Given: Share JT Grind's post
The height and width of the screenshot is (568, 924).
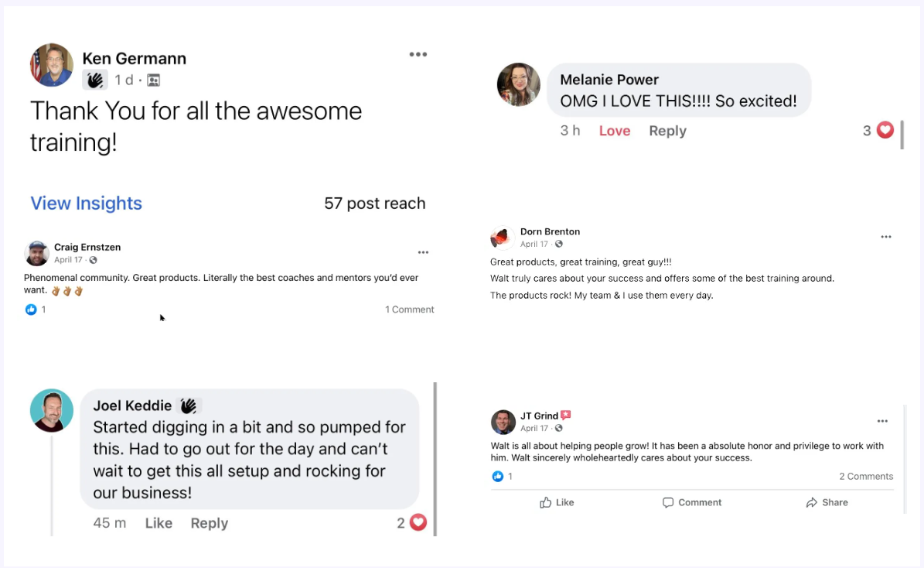Looking at the screenshot, I should [827, 502].
